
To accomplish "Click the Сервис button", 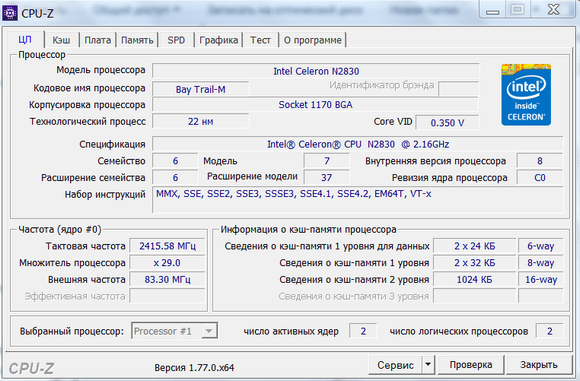I will tap(395, 365).
